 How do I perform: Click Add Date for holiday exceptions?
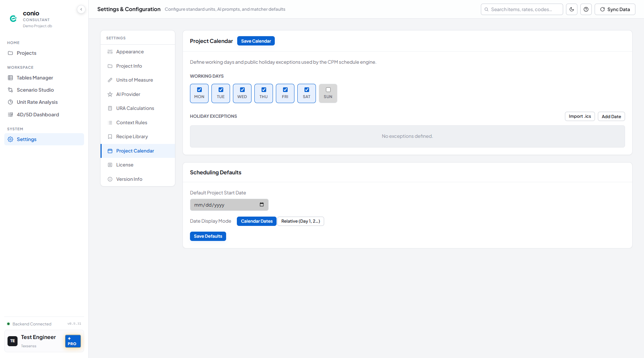click(x=611, y=116)
